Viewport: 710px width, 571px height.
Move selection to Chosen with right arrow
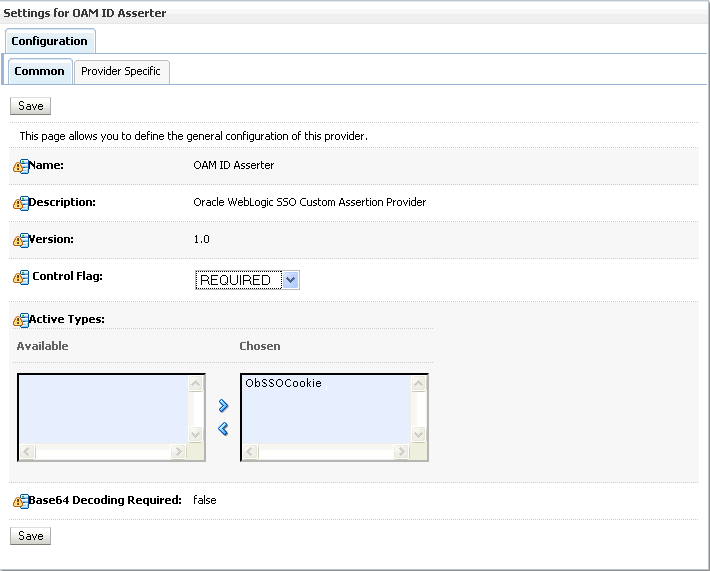[x=223, y=406]
